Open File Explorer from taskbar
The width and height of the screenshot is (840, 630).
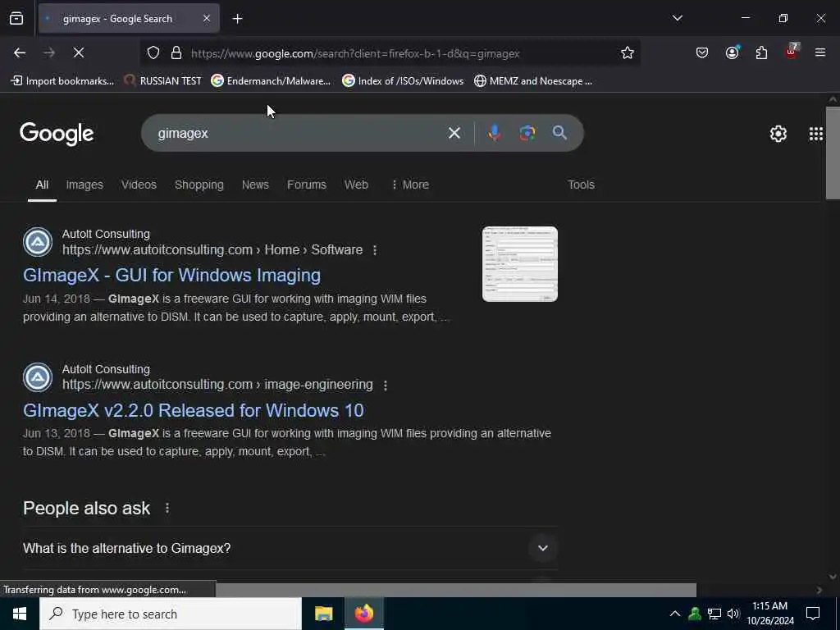pos(323,614)
